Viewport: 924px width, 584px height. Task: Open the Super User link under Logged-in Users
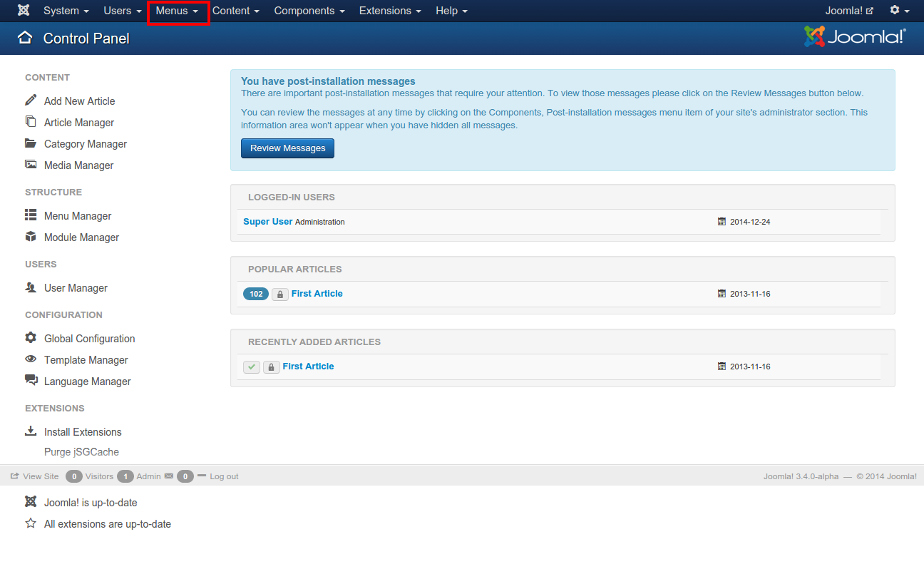(267, 221)
